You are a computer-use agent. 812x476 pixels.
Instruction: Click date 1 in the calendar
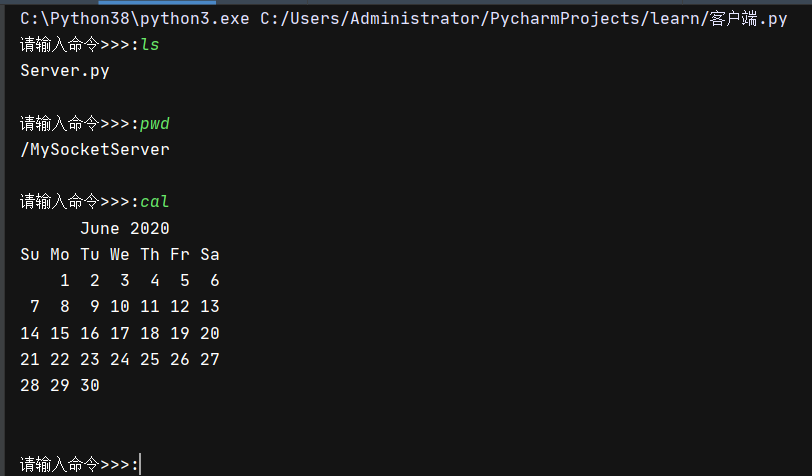(x=64, y=280)
